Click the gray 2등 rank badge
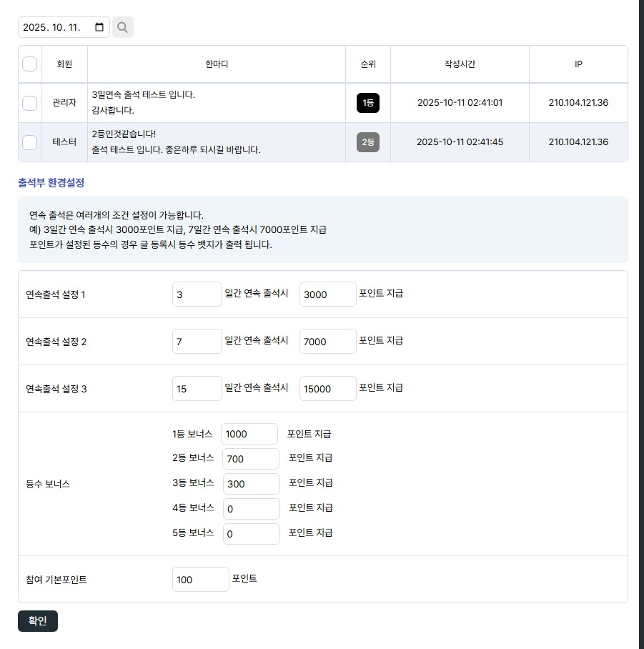Image resolution: width=644 pixels, height=649 pixels. (x=368, y=142)
